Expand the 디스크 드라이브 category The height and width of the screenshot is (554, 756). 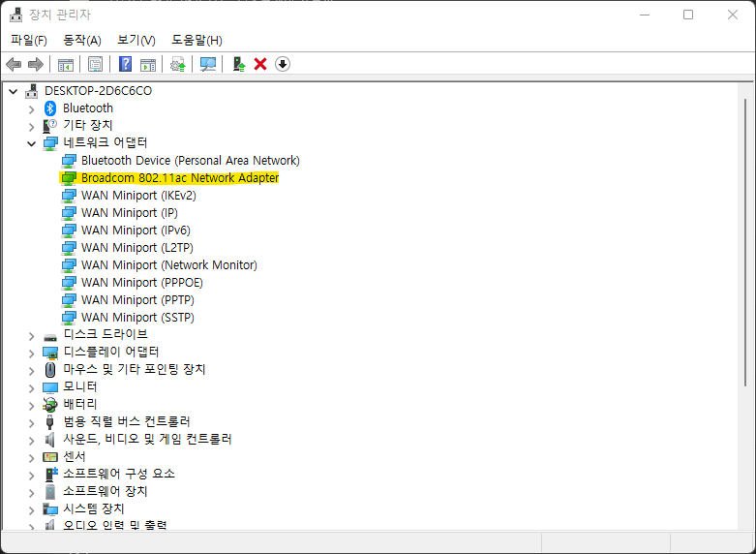[x=32, y=336]
